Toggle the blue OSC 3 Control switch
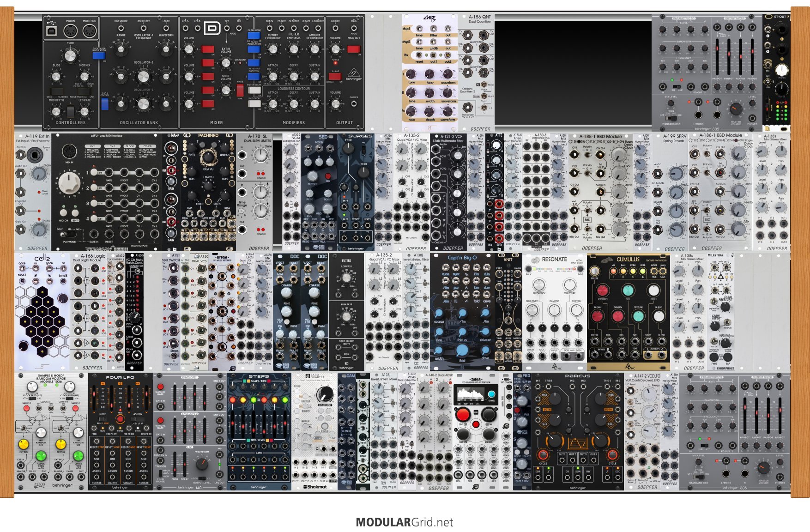This screenshot has height=532, width=810. (x=105, y=103)
